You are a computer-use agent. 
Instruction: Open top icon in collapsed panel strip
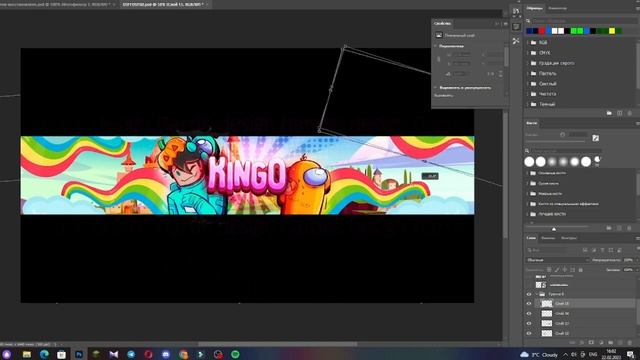pos(516,11)
